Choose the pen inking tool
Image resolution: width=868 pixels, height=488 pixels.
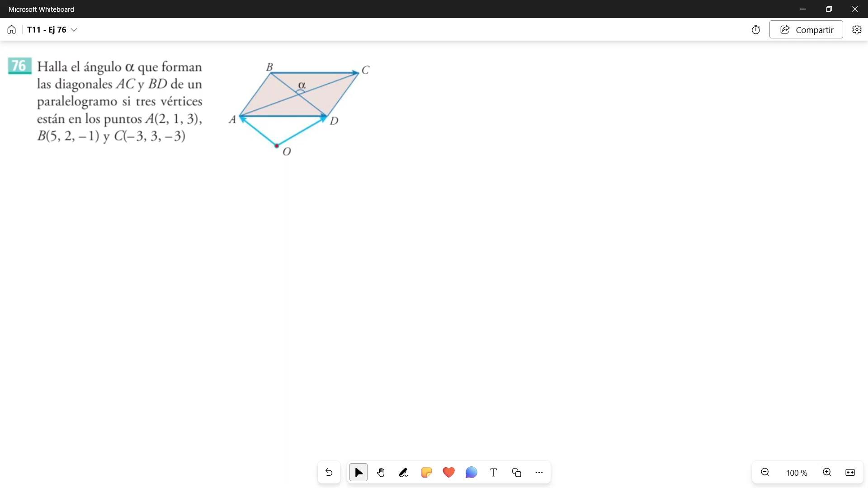(403, 473)
